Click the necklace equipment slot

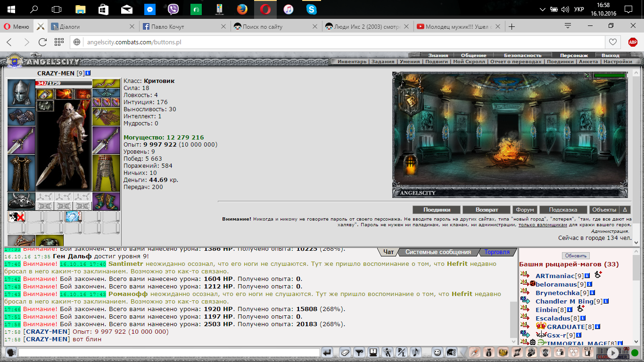[x=106, y=93]
